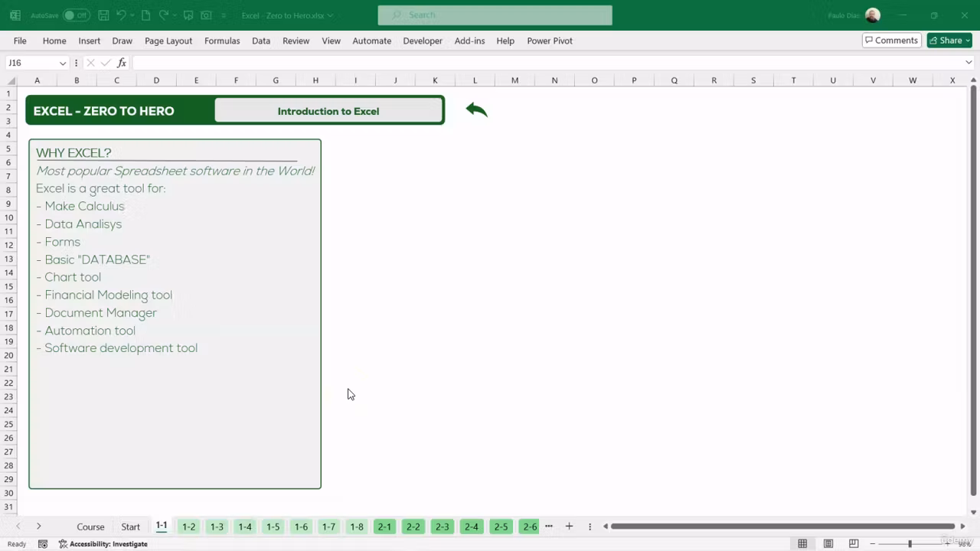Click the Save icon in Quick Access Toolbar
Image resolution: width=980 pixels, height=551 pixels.
[103, 15]
